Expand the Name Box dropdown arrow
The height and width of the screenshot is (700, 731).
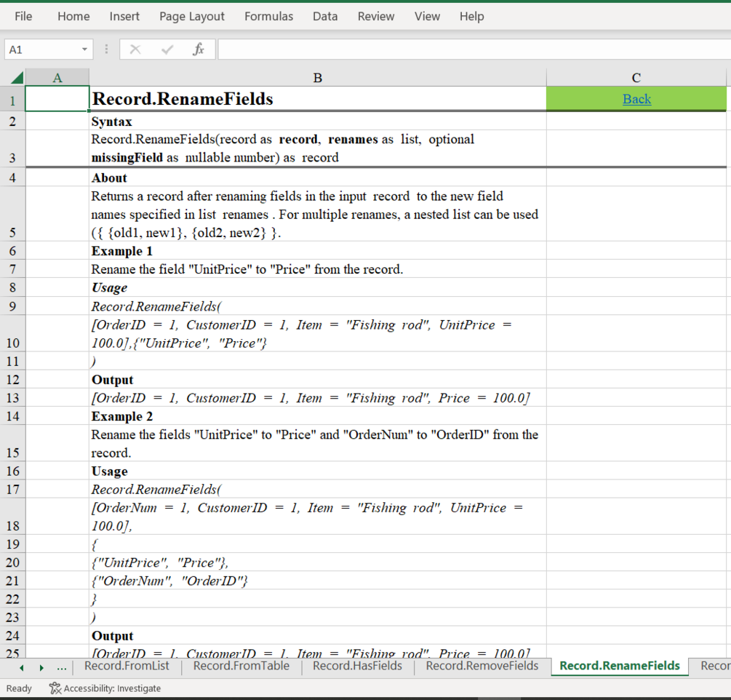84,49
